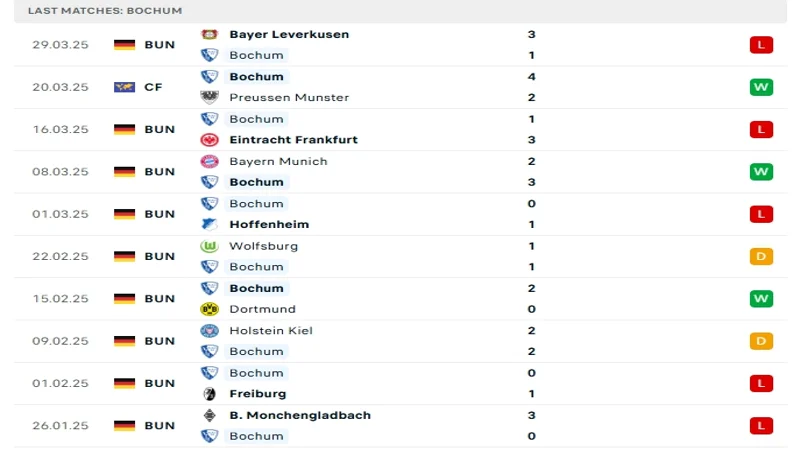Click the red L badge for Leverkusen match

click(x=761, y=45)
